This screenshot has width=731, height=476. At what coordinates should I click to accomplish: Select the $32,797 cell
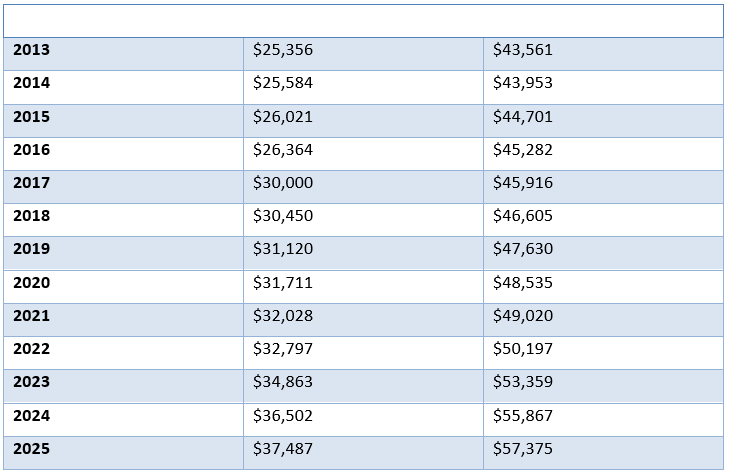click(283, 349)
